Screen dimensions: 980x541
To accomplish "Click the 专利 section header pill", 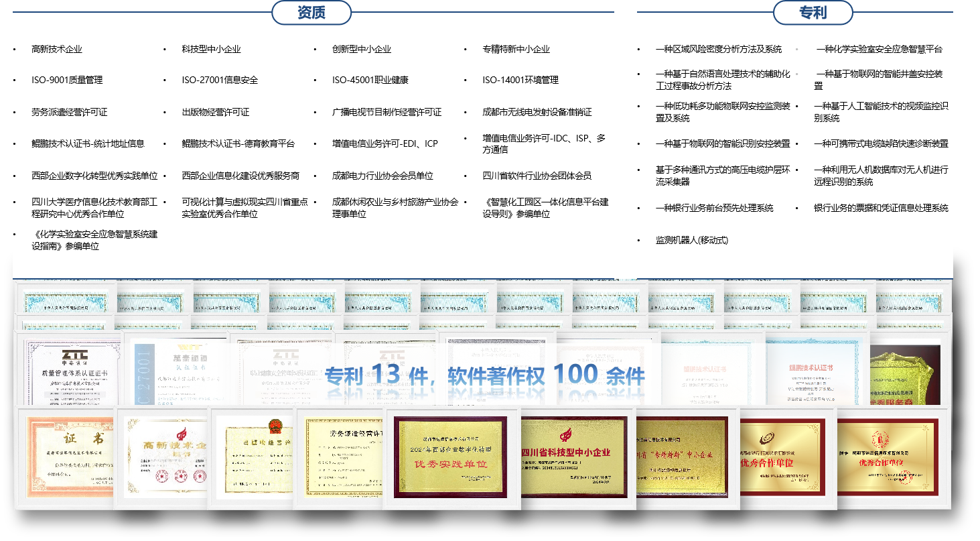I will 813,13.
